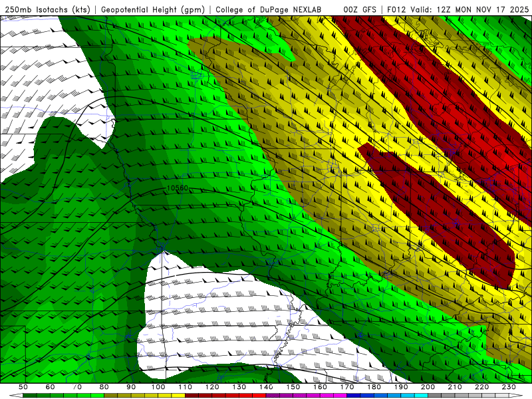Click the 180 value on the legend scale
The height and width of the screenshot is (399, 532).
374,387
